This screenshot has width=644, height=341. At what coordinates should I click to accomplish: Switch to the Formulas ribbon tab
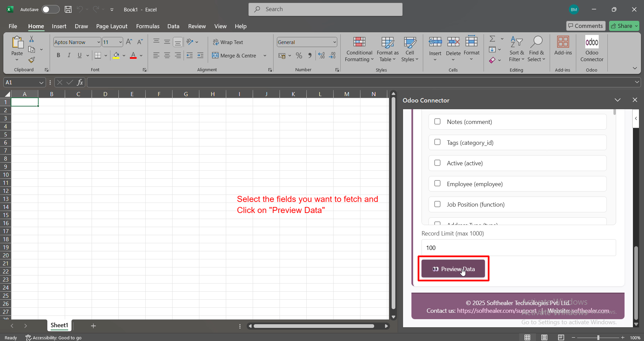148,26
